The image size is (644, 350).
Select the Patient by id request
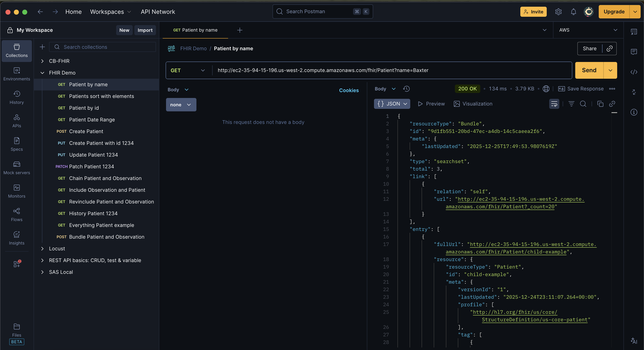point(84,108)
